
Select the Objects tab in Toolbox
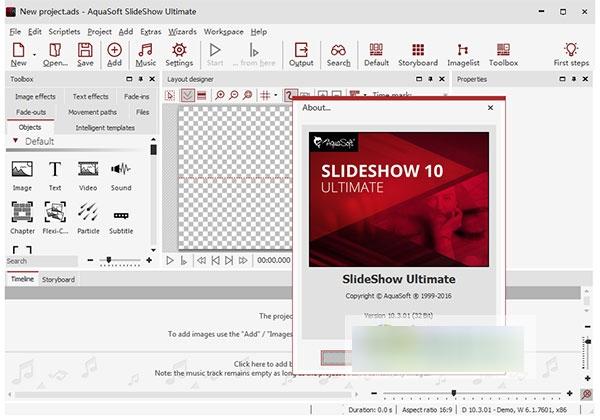pos(30,127)
